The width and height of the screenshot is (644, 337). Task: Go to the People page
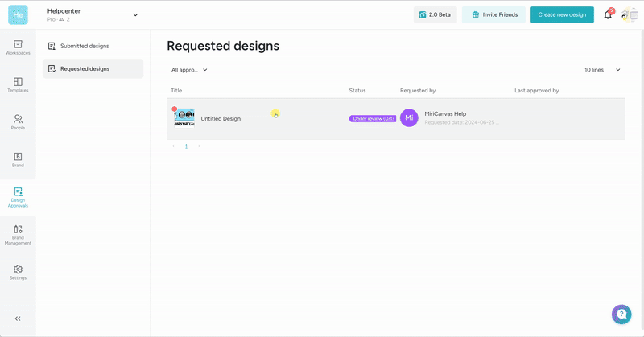click(18, 121)
